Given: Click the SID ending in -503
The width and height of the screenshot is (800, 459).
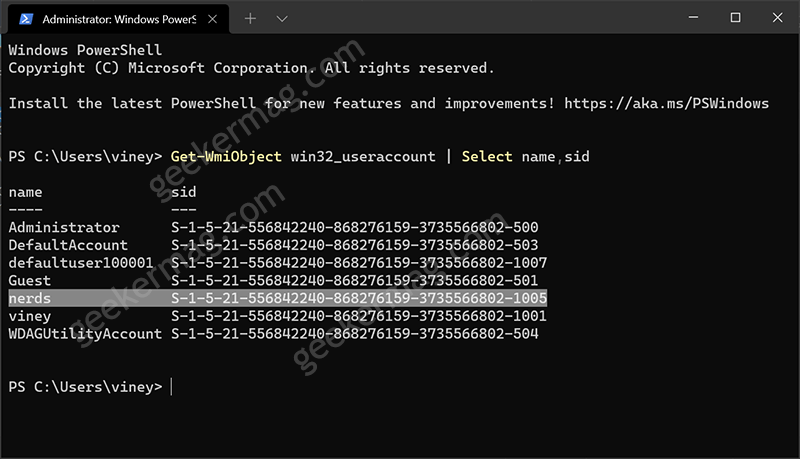Looking at the screenshot, I should 355,245.
